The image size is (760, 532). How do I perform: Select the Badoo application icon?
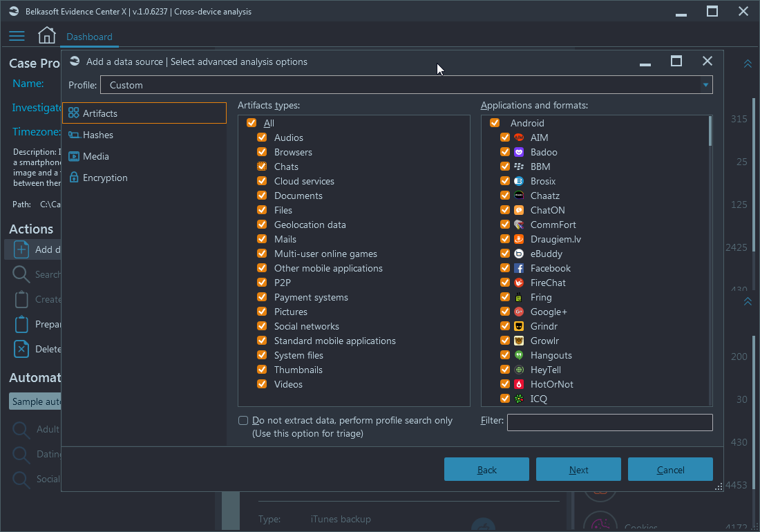pos(519,152)
